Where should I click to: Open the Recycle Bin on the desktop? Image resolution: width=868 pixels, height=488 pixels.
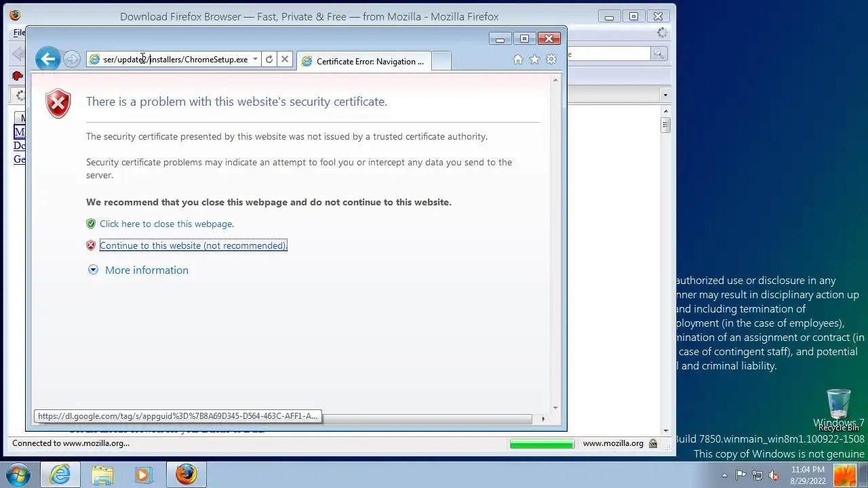click(839, 410)
